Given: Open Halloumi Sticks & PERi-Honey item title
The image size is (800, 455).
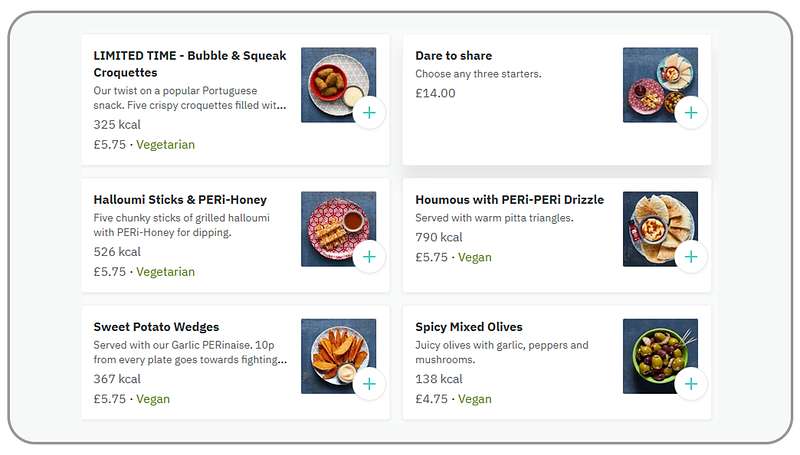Looking at the screenshot, I should point(180,200).
